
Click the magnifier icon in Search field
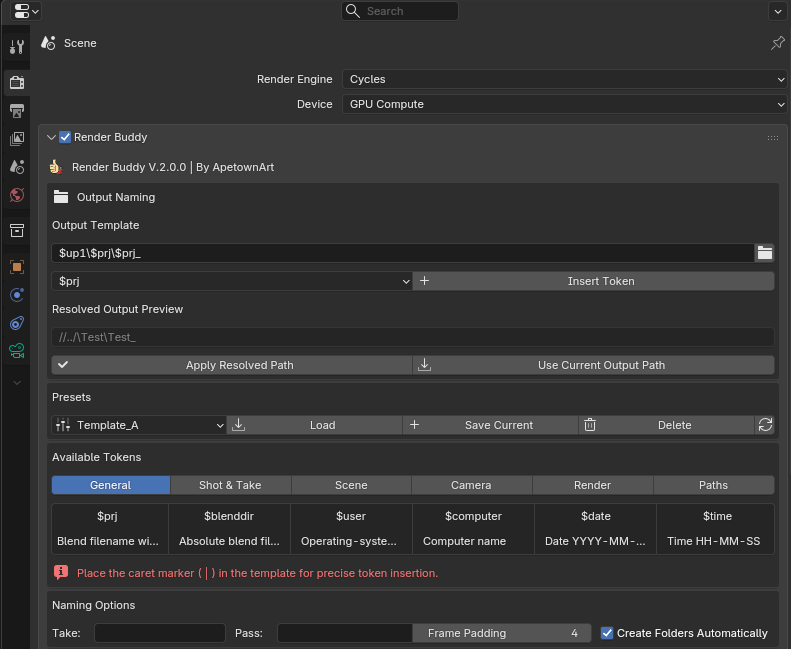pos(353,11)
